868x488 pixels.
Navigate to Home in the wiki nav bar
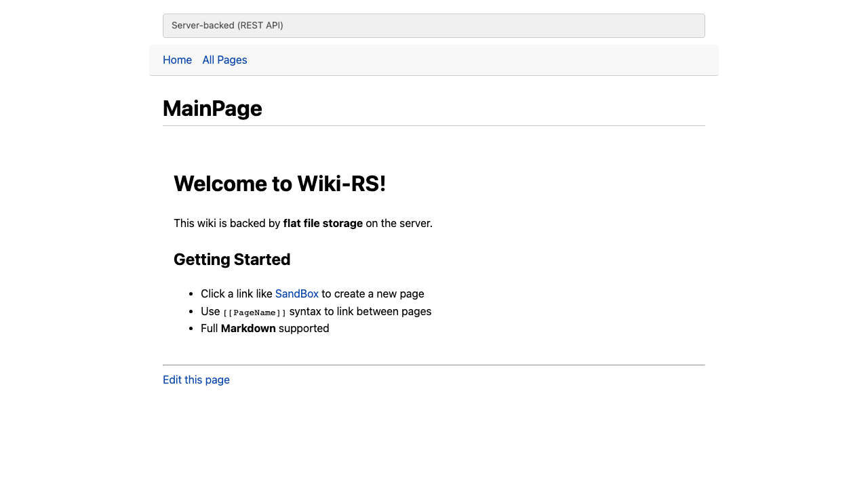coord(177,60)
